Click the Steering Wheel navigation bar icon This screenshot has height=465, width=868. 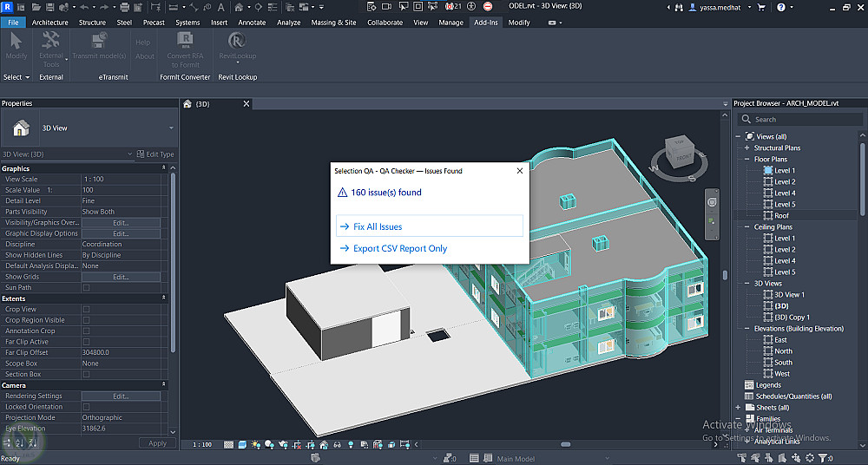pyautogui.click(x=712, y=201)
